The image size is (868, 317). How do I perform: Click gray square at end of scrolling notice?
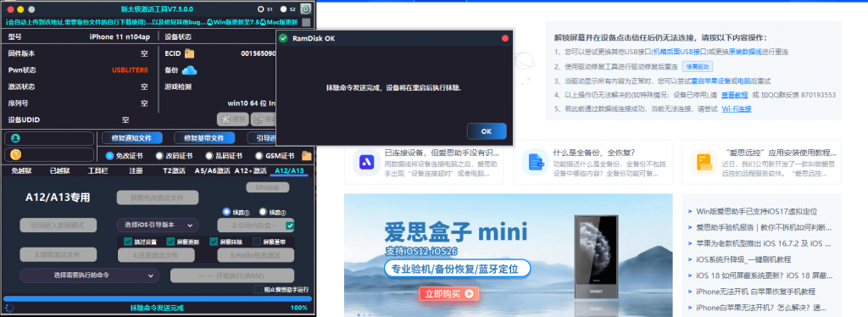pos(306,23)
